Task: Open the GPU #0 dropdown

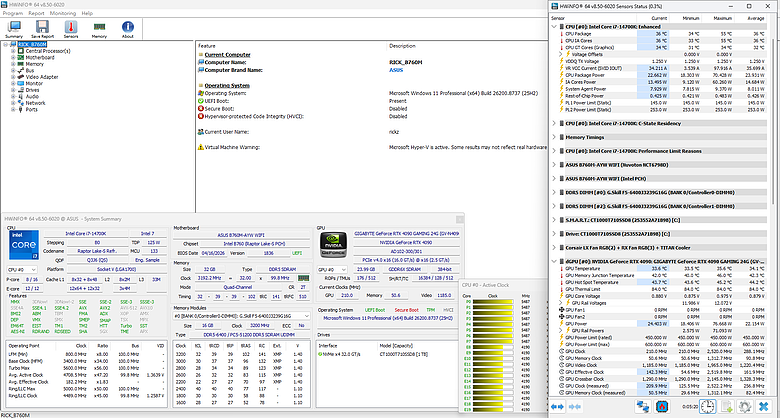Action: 333,269
